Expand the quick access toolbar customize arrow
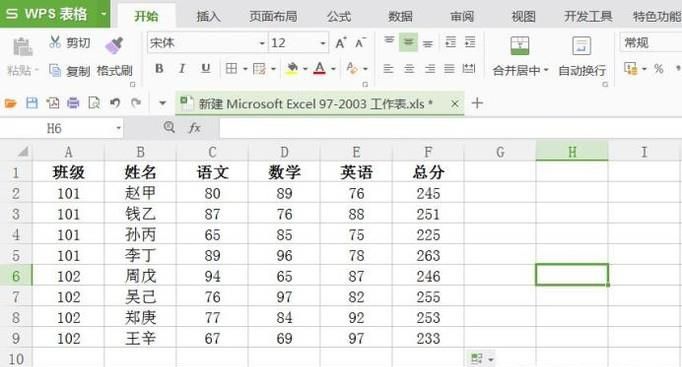 [162, 103]
